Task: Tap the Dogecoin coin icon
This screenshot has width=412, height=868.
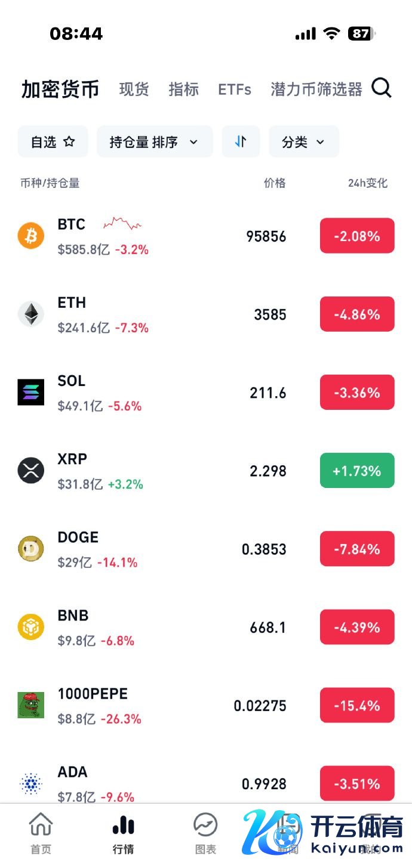Action: pos(31,549)
